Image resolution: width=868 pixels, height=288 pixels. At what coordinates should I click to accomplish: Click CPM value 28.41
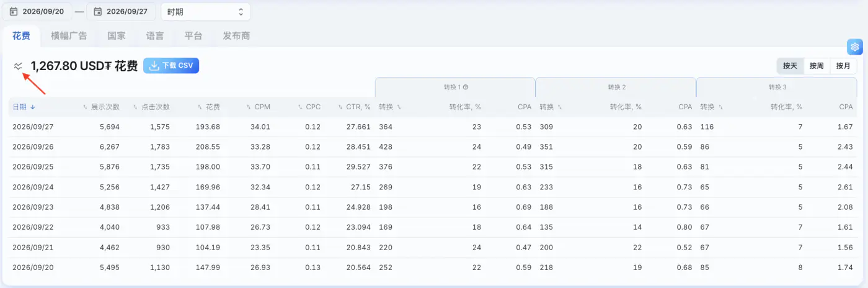[260, 208]
